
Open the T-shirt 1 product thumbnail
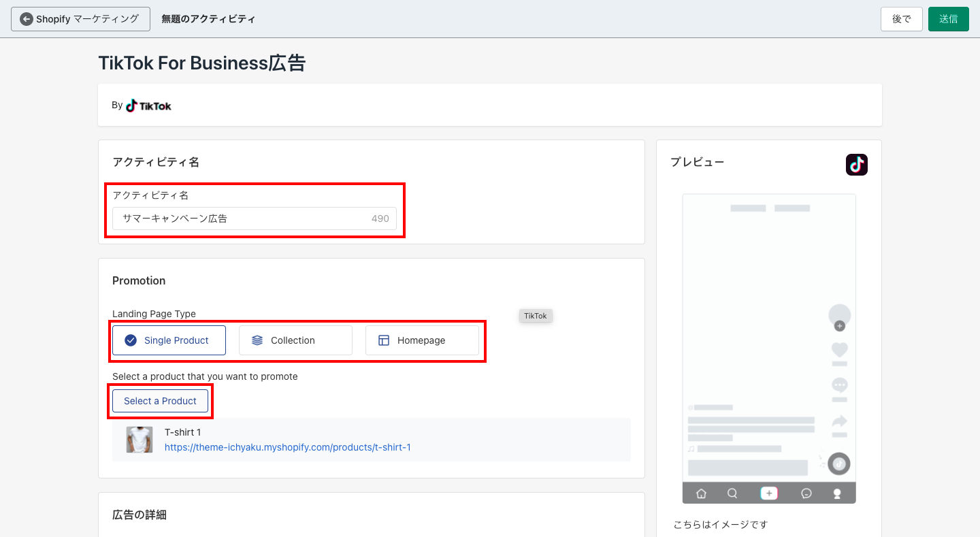coord(140,440)
